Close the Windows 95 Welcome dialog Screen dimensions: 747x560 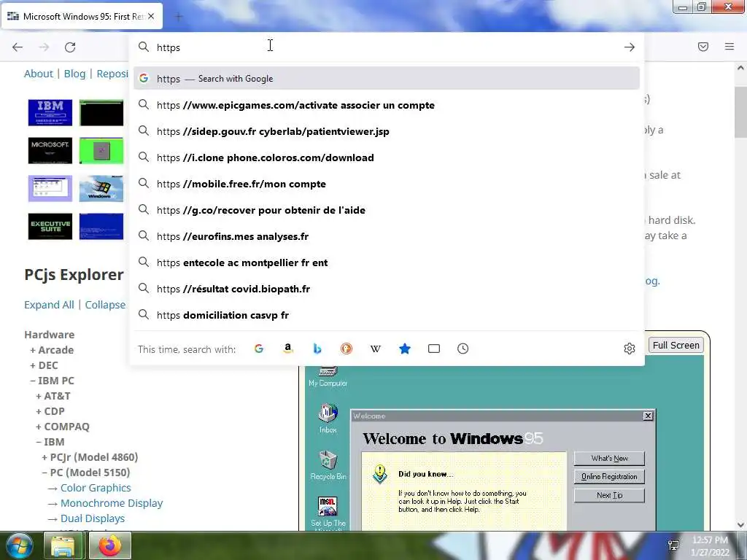pyautogui.click(x=648, y=416)
